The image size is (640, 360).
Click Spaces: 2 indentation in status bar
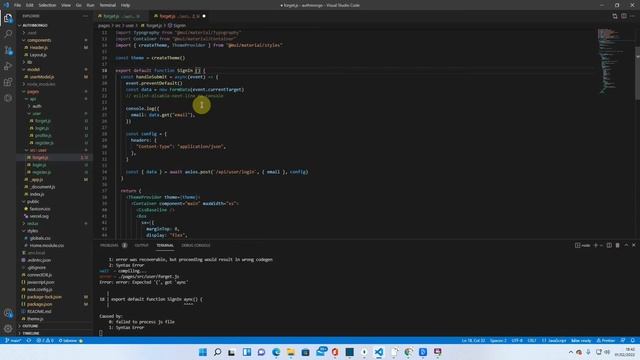pyautogui.click(x=498, y=340)
